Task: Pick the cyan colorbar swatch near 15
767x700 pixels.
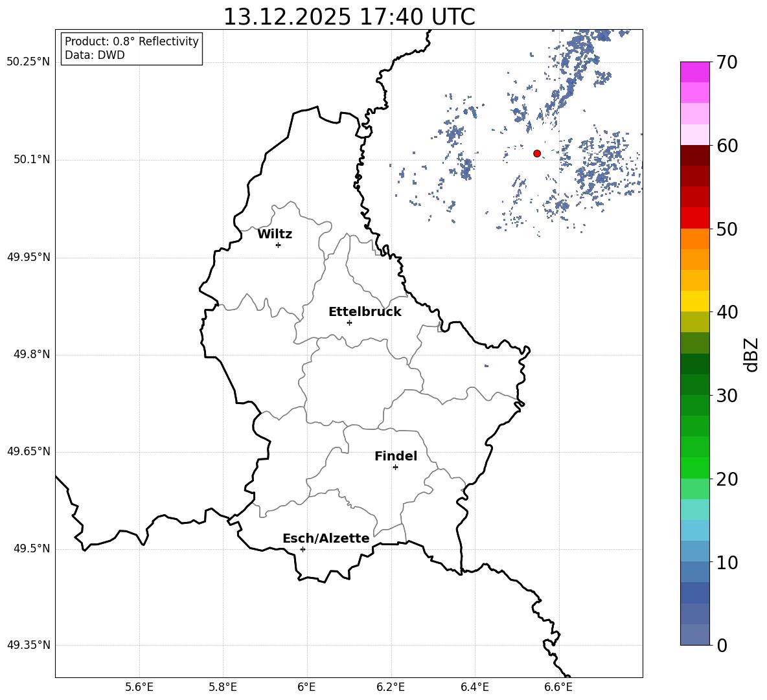Action: 695,510
